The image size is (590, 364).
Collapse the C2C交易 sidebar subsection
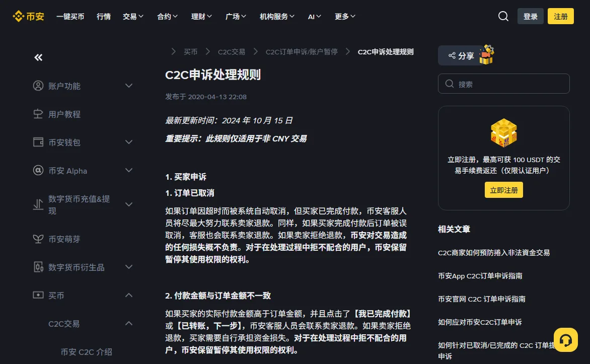tap(129, 323)
